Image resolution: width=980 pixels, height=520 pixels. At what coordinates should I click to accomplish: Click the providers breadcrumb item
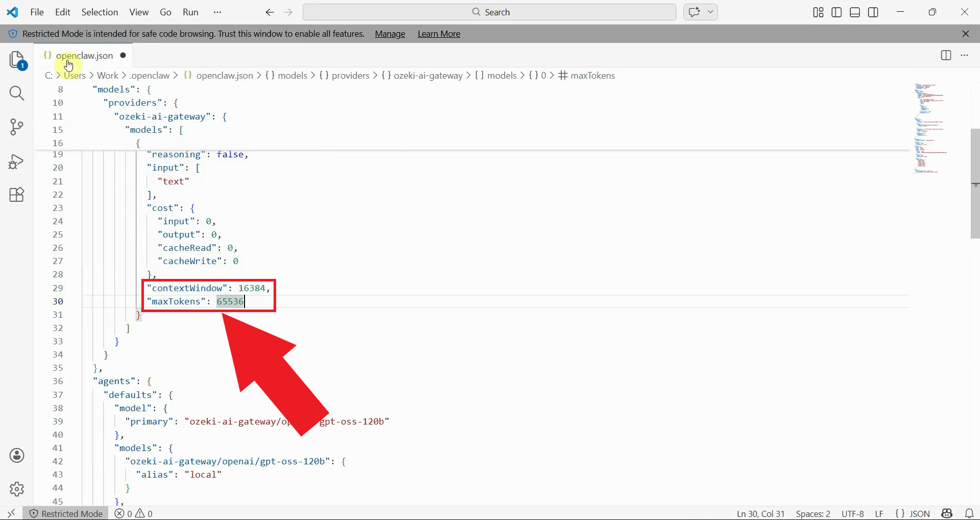pos(351,75)
